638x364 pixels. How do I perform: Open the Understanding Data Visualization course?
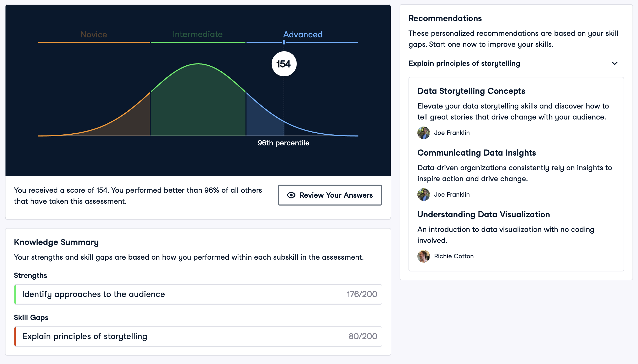tap(483, 214)
